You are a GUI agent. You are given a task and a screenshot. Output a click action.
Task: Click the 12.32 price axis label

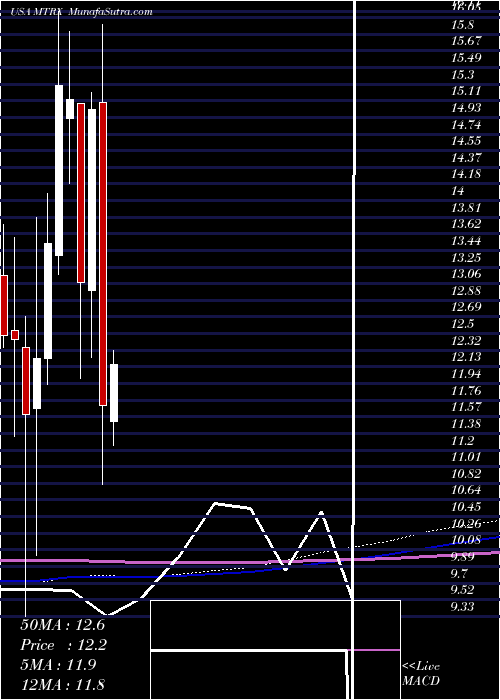[x=466, y=341]
